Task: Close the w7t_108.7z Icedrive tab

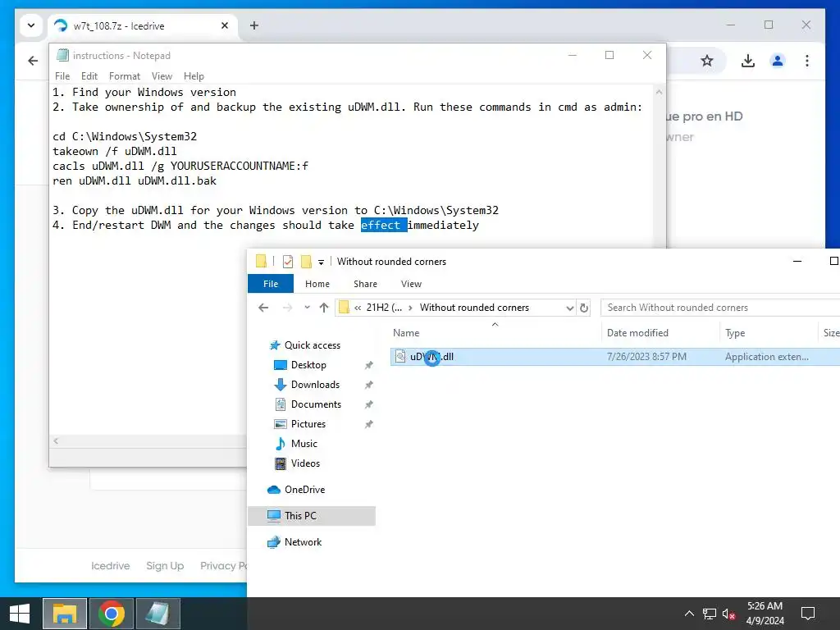Action: coord(225,25)
